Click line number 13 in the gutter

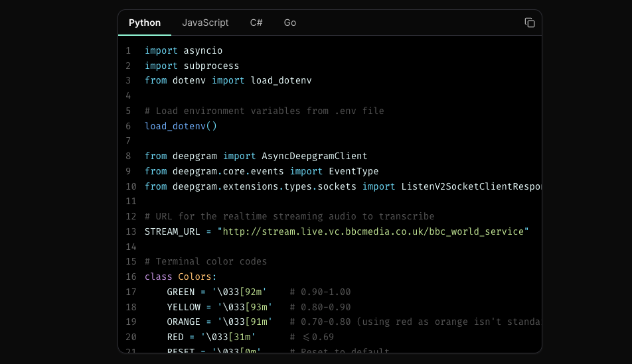coord(131,231)
